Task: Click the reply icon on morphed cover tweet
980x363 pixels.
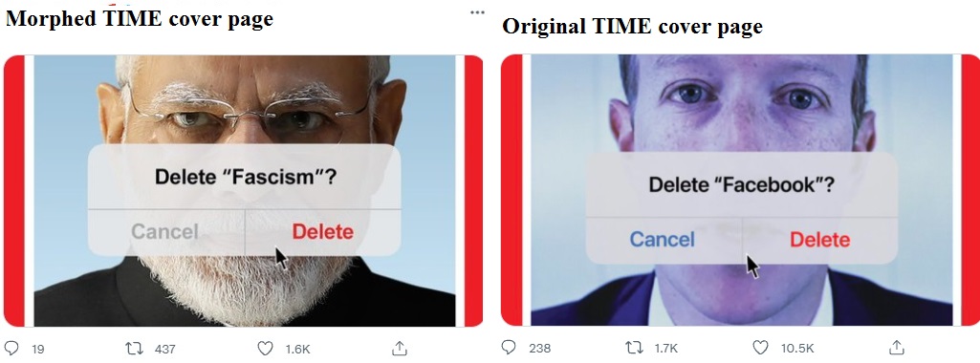Action: 11,348
